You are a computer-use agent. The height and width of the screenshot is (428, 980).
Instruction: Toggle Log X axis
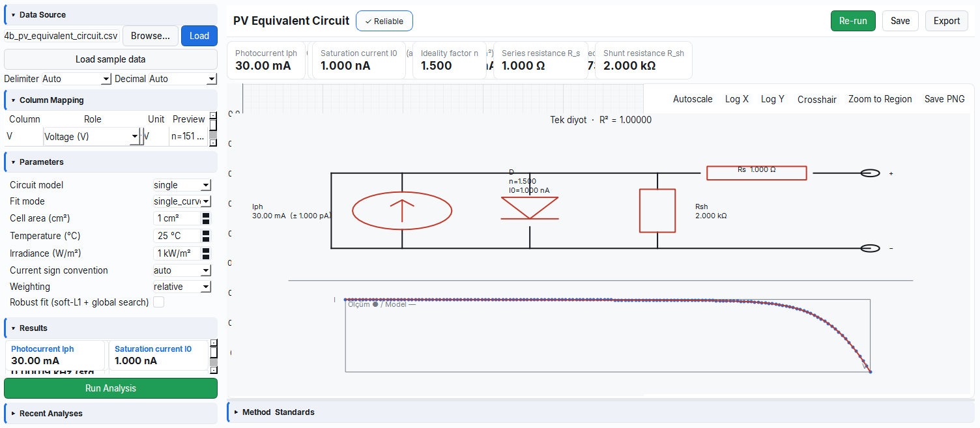click(x=737, y=99)
